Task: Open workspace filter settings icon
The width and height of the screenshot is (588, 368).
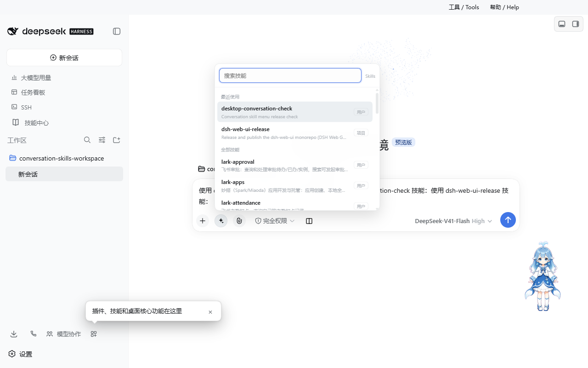Action: pos(102,140)
